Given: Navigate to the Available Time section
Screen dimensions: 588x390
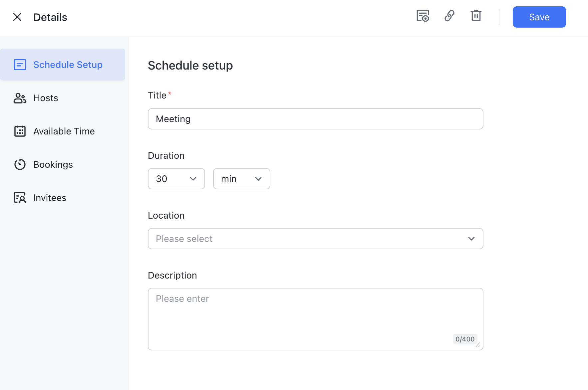Looking at the screenshot, I should [x=64, y=131].
